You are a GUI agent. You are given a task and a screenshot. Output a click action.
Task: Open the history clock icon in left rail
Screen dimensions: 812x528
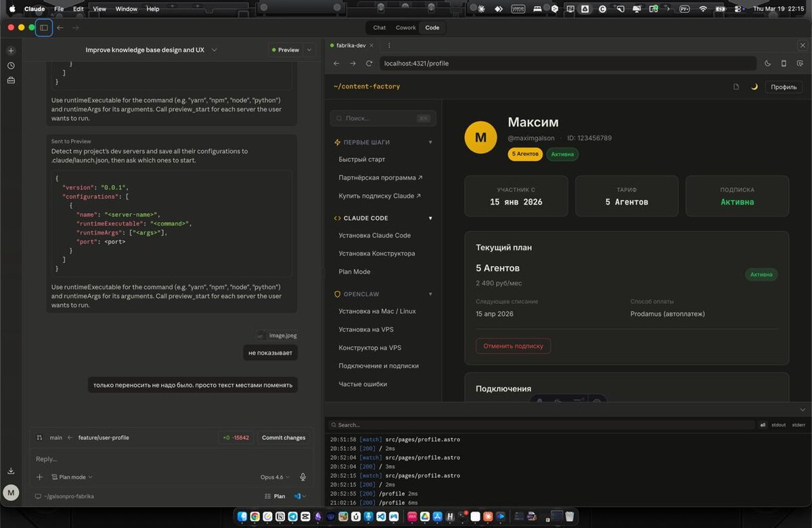pos(11,66)
